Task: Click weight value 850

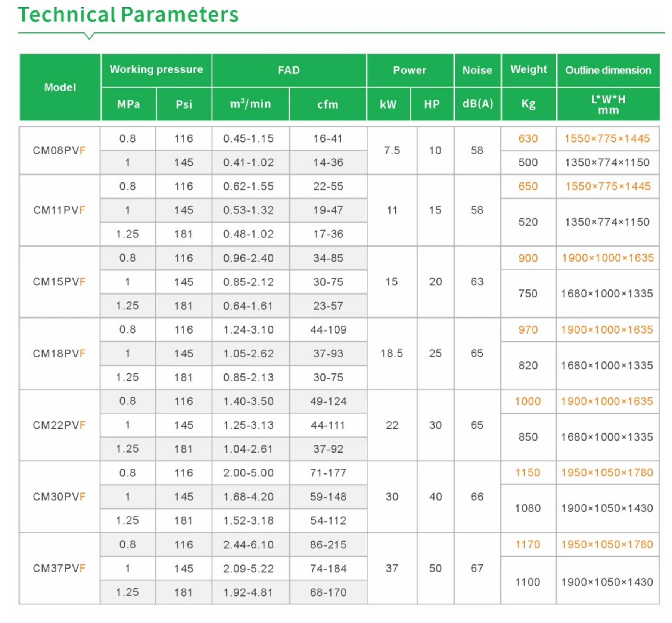Action: click(528, 437)
